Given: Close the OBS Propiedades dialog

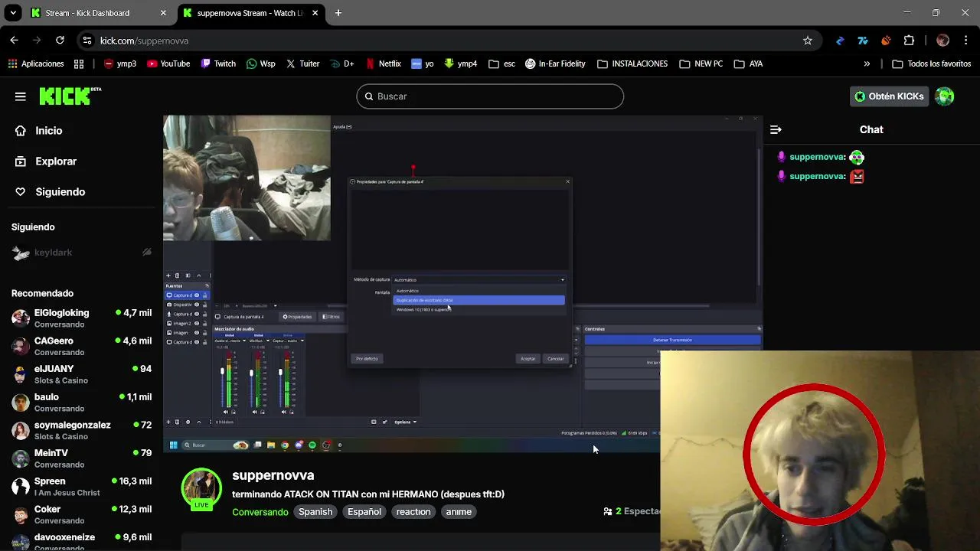Looking at the screenshot, I should tap(567, 181).
